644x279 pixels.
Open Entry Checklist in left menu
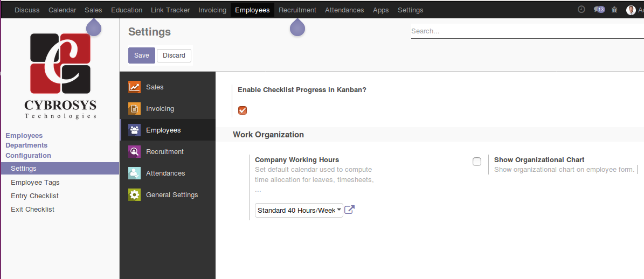(x=35, y=196)
